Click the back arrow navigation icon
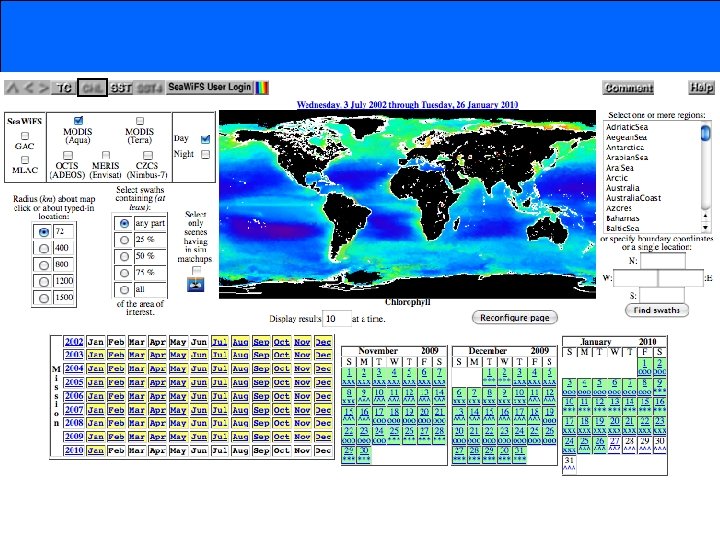This screenshot has width=720, height=540. 28,87
